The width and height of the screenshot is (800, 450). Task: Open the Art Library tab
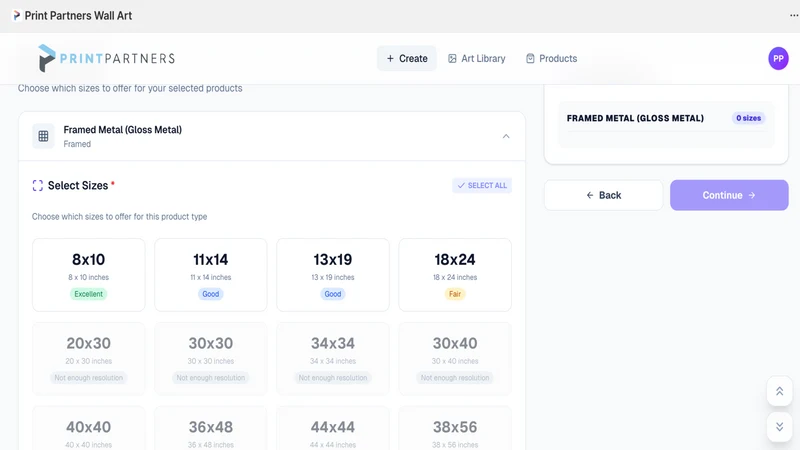coord(477,58)
